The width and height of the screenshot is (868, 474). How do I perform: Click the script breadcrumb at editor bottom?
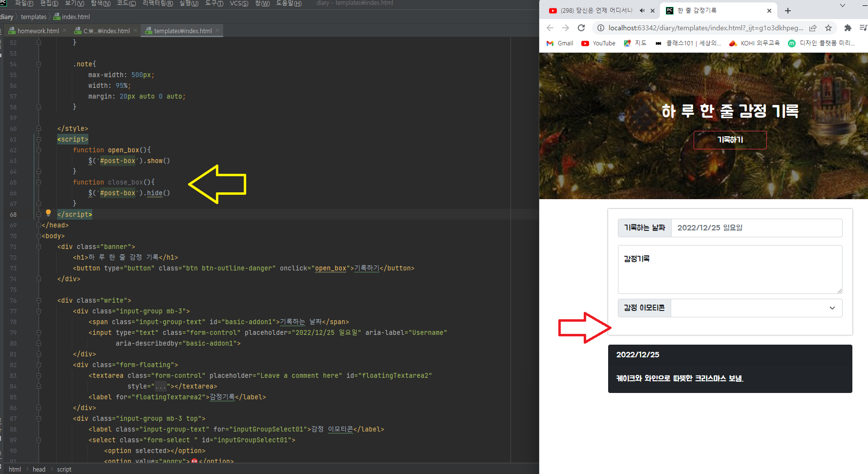tap(64, 469)
